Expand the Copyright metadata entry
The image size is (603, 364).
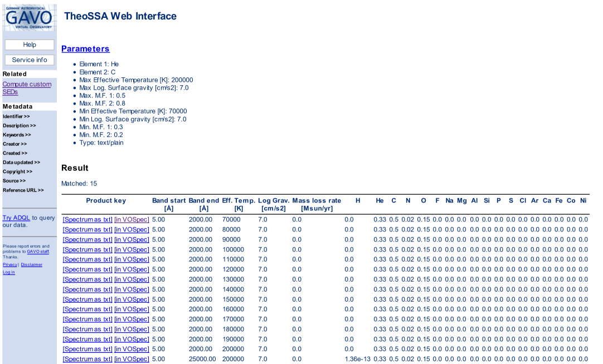(x=17, y=171)
